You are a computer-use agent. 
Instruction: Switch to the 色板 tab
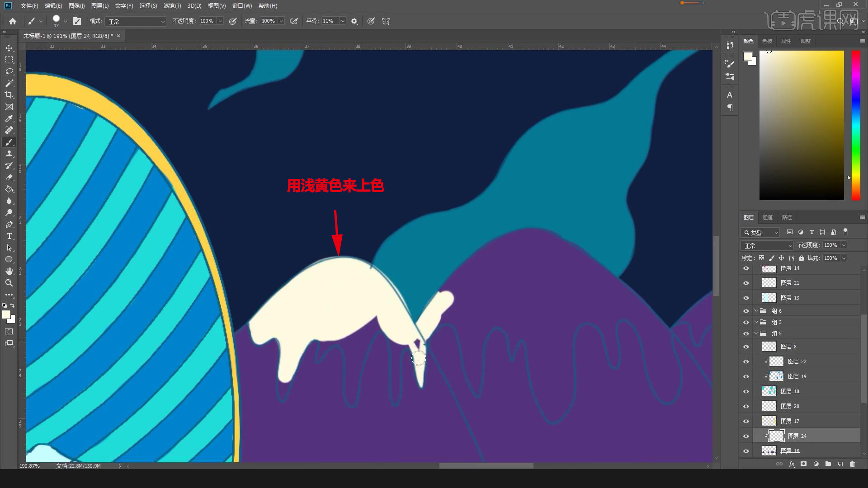[x=767, y=41]
